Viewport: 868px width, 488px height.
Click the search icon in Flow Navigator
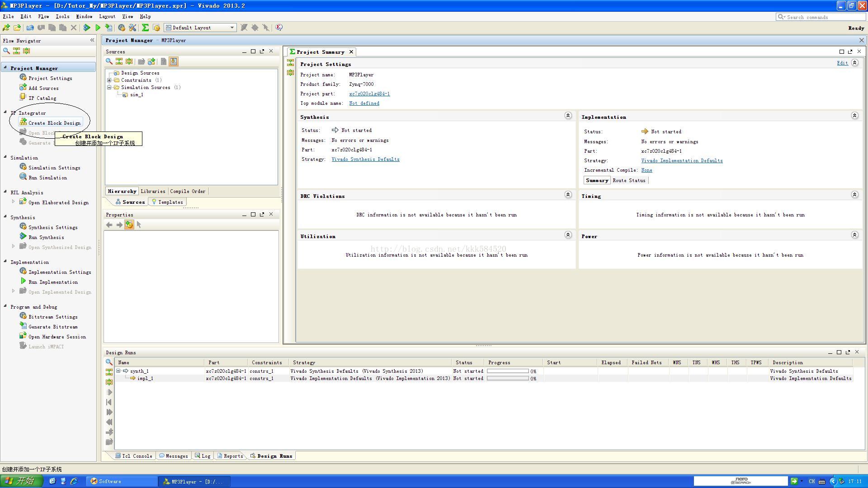6,51
